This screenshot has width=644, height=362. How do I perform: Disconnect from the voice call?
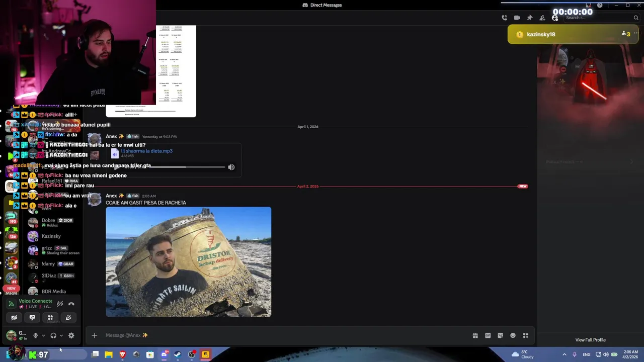[71, 304]
